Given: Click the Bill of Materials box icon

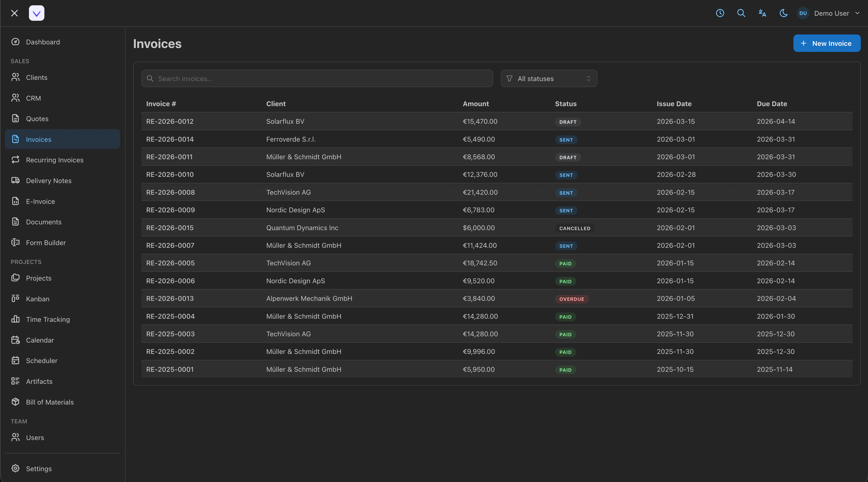Looking at the screenshot, I should point(15,402).
